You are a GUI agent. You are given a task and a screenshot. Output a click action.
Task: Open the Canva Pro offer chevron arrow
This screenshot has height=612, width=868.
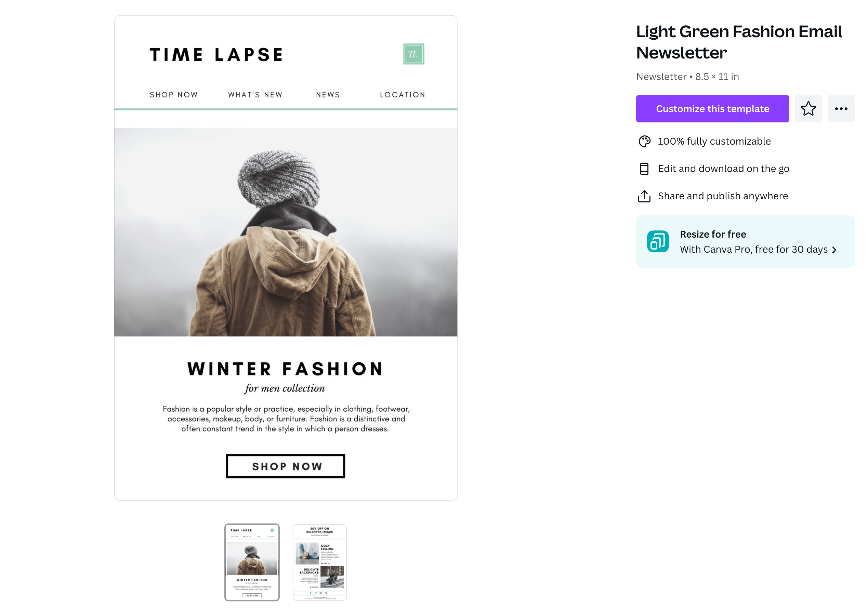point(834,250)
